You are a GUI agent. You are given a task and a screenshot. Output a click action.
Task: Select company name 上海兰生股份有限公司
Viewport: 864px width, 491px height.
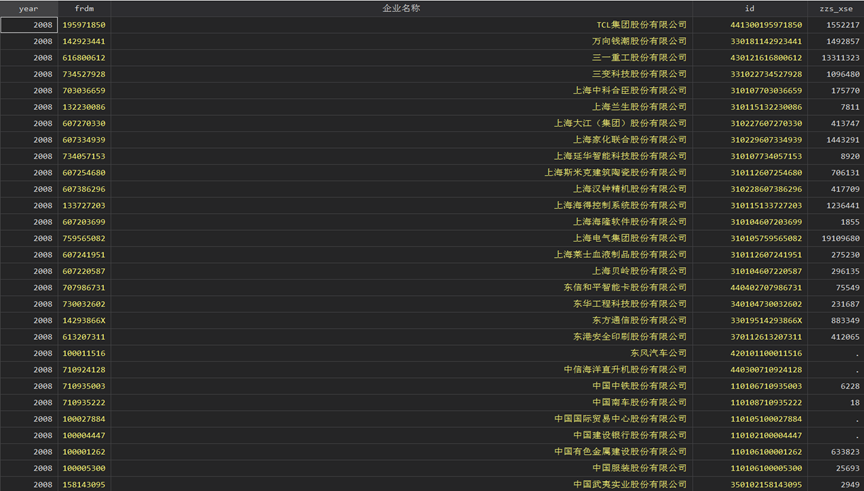(639, 107)
